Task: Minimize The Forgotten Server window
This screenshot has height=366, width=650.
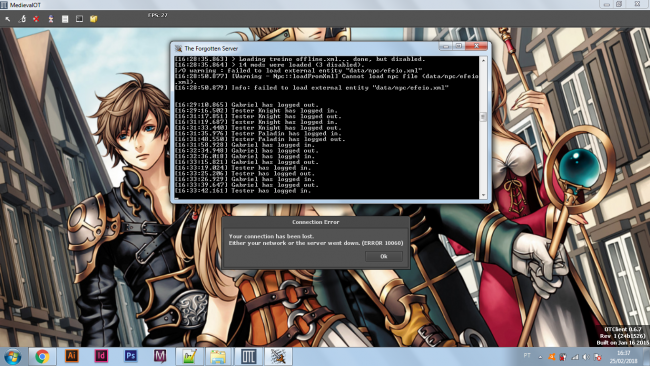Action: (446, 46)
